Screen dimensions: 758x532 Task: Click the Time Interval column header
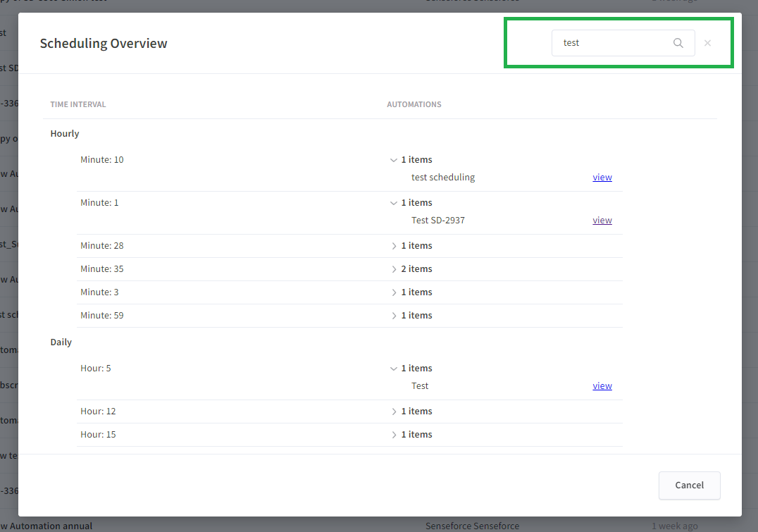point(78,104)
